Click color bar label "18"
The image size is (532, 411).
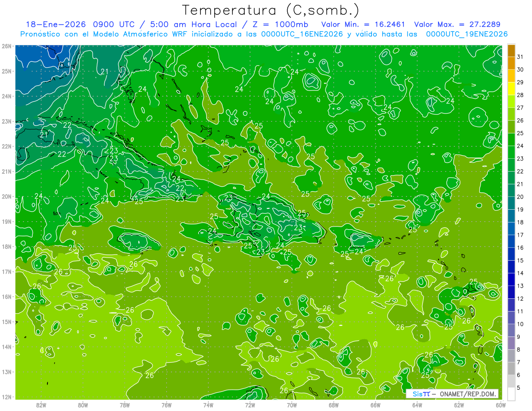coord(520,222)
